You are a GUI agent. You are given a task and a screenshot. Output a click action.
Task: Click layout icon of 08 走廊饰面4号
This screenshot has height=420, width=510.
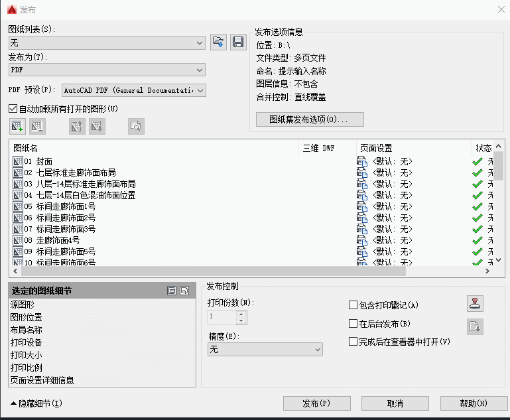[x=17, y=240]
